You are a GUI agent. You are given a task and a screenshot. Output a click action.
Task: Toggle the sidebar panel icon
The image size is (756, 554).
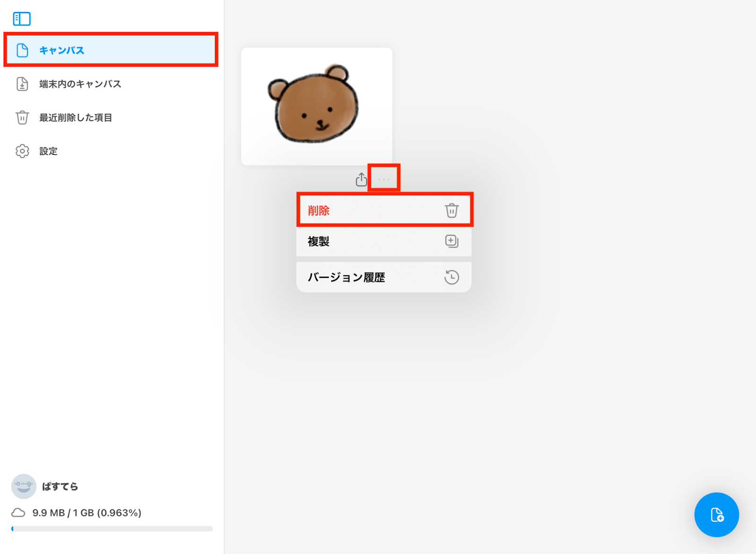pyautogui.click(x=22, y=19)
